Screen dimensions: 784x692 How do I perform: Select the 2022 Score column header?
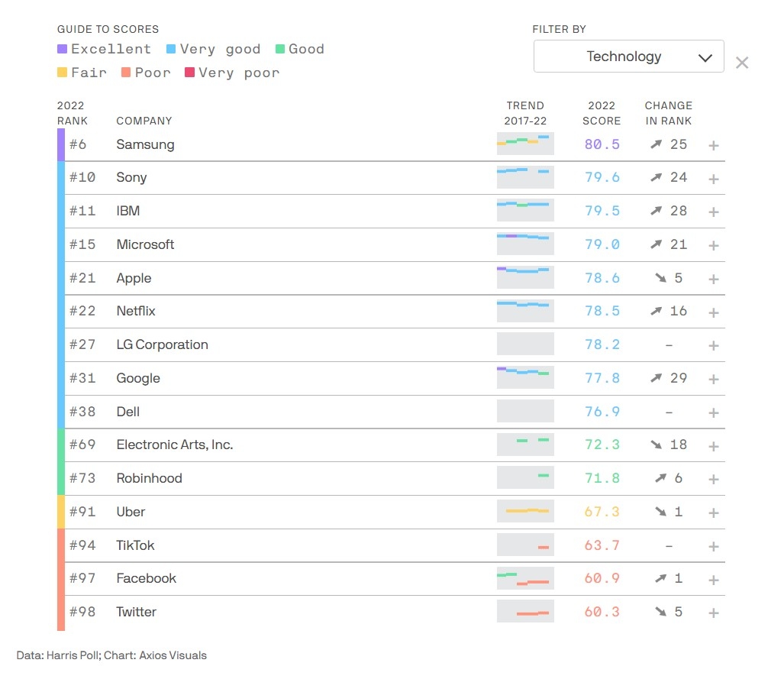602,112
